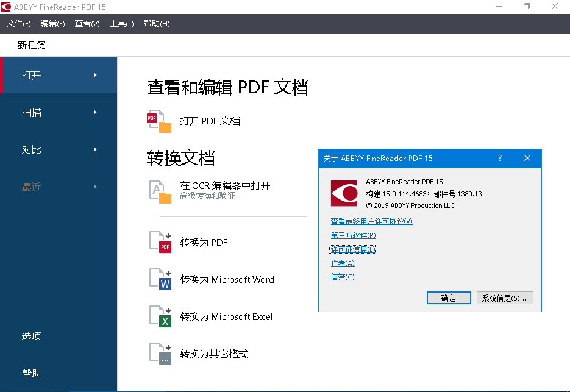Image resolution: width=570 pixels, height=392 pixels.
Task: Click the 转换为 Microsoft Word label
Action: coord(227,279)
